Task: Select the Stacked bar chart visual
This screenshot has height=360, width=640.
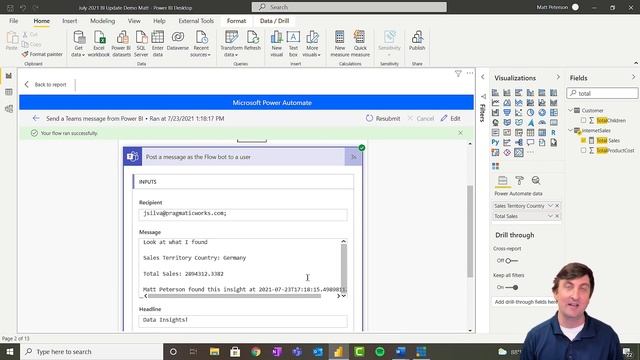Action: 495,93
